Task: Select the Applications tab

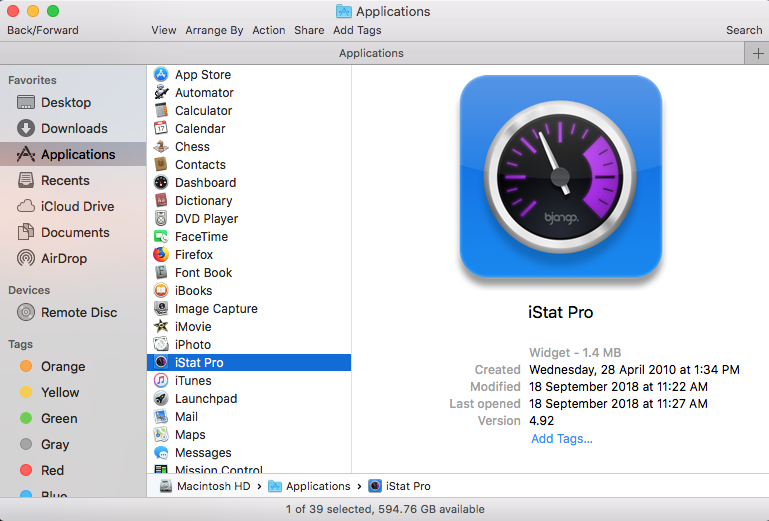Action: (371, 53)
